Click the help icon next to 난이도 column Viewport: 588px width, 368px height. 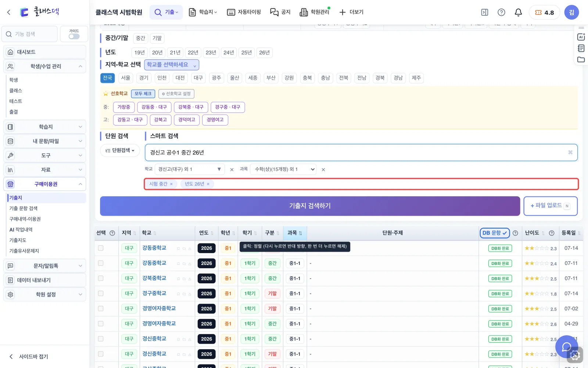[552, 233]
